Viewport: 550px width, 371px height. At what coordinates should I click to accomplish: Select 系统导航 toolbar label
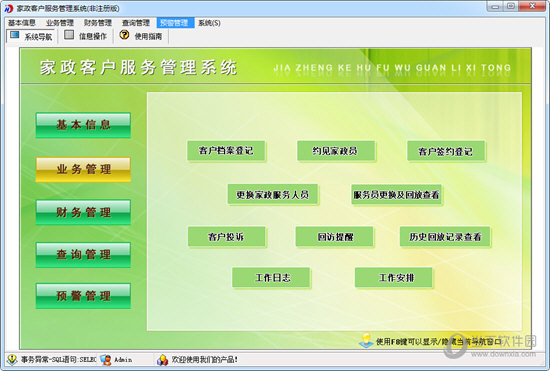point(38,36)
